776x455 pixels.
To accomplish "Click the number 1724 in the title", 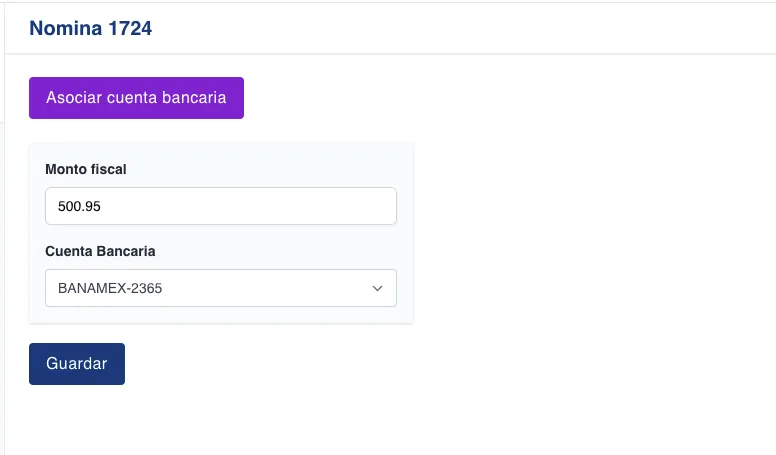I will click(x=130, y=28).
